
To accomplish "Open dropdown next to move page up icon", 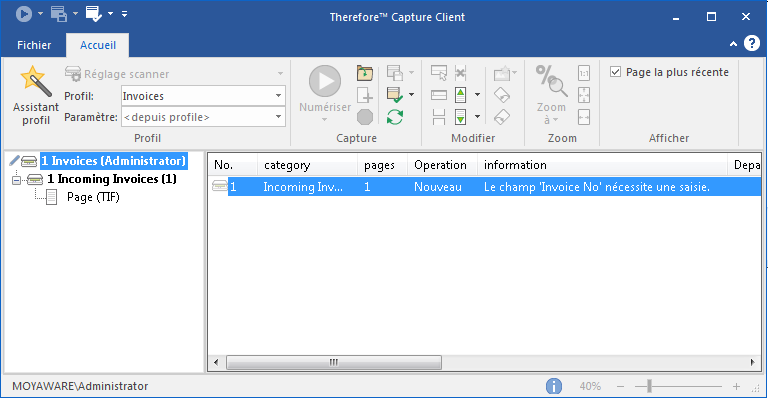I will point(477,94).
